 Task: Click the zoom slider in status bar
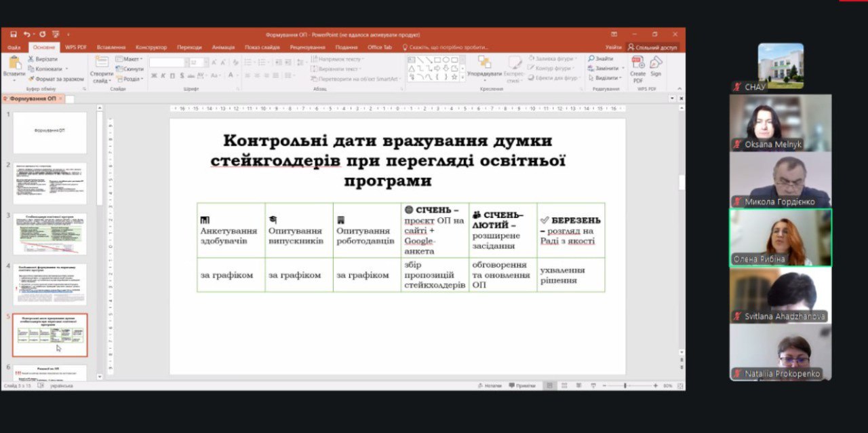(625, 385)
